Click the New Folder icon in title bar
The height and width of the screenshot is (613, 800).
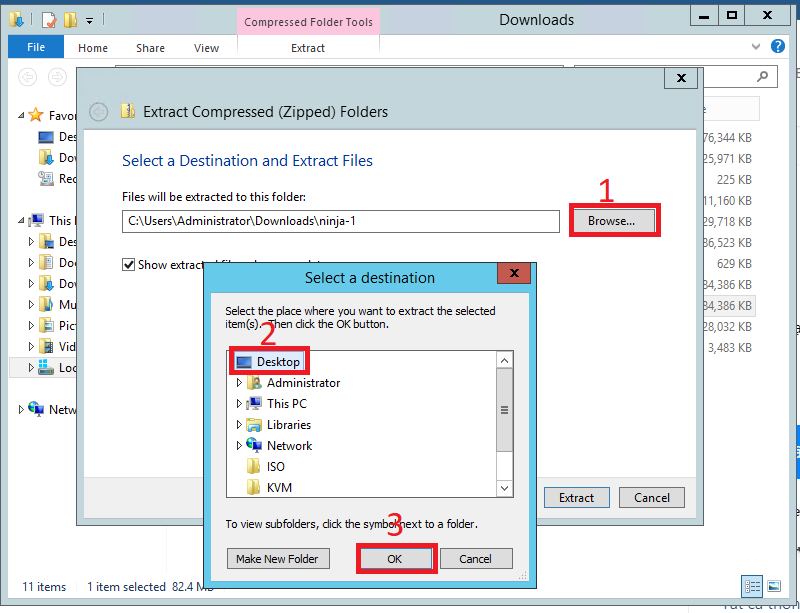[69, 19]
